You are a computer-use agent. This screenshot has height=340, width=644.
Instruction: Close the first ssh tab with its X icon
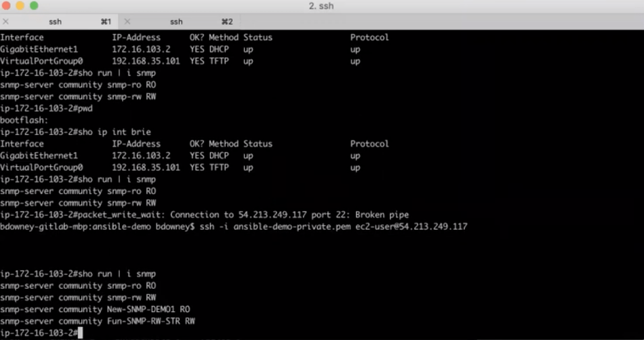point(6,22)
